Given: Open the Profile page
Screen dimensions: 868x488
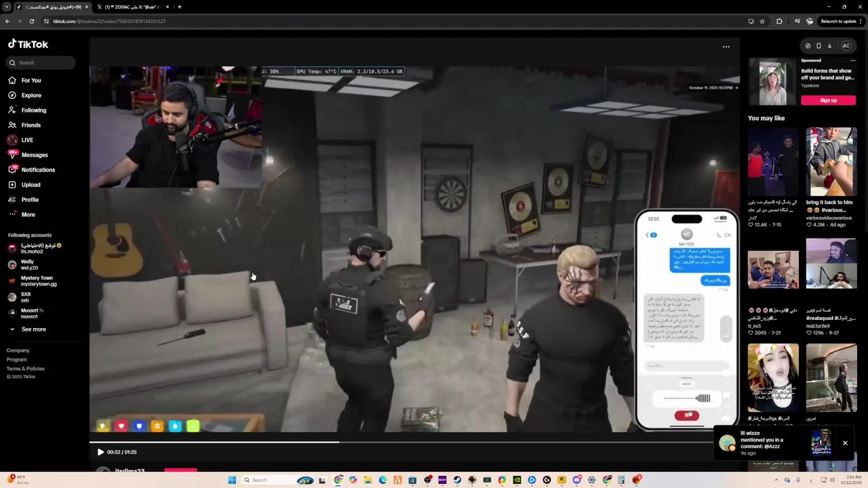Looking at the screenshot, I should (23, 200).
